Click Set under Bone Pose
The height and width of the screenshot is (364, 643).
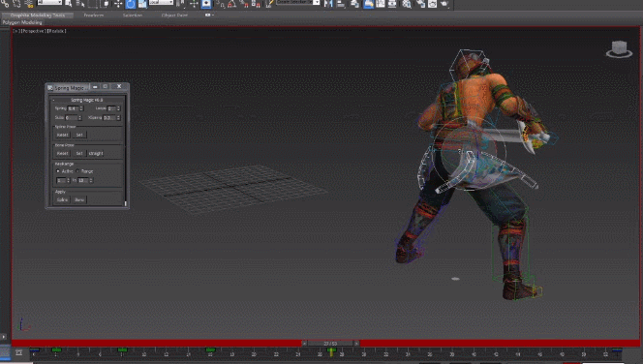pos(79,153)
